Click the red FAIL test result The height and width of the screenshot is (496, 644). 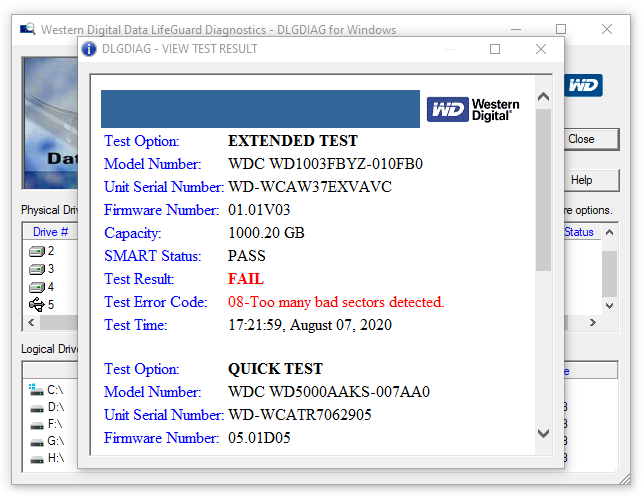[246, 279]
